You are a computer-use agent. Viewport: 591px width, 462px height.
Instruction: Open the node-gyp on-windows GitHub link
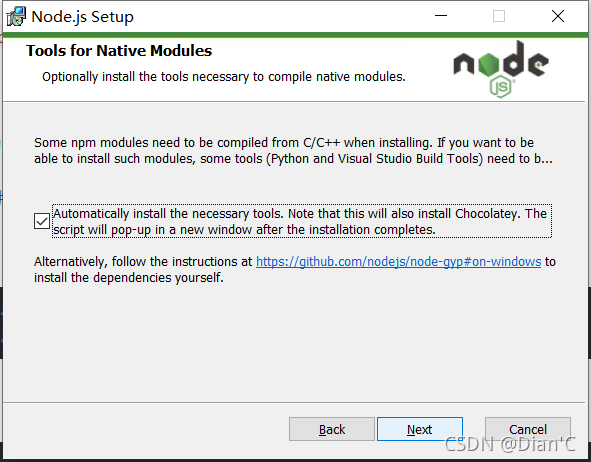click(398, 262)
